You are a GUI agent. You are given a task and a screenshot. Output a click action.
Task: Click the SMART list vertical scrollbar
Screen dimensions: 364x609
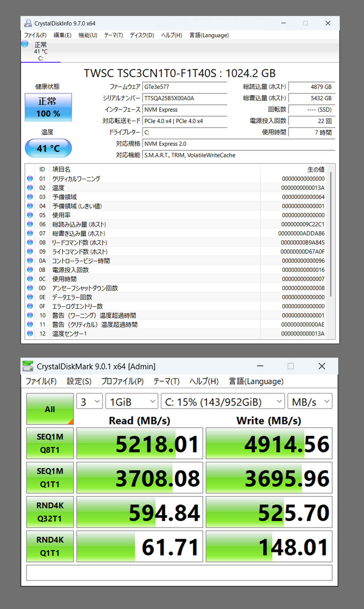[x=331, y=234]
